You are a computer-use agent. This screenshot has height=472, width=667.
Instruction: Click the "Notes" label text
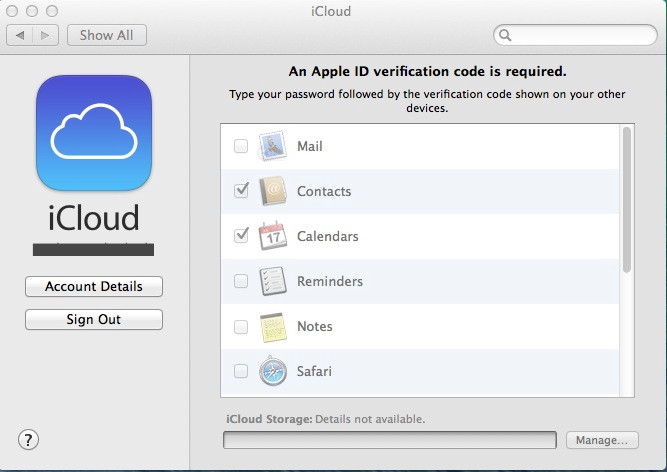314,326
